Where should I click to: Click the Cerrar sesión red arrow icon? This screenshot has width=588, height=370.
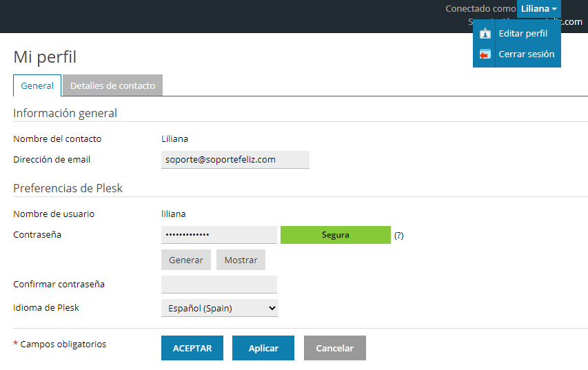[x=485, y=54]
